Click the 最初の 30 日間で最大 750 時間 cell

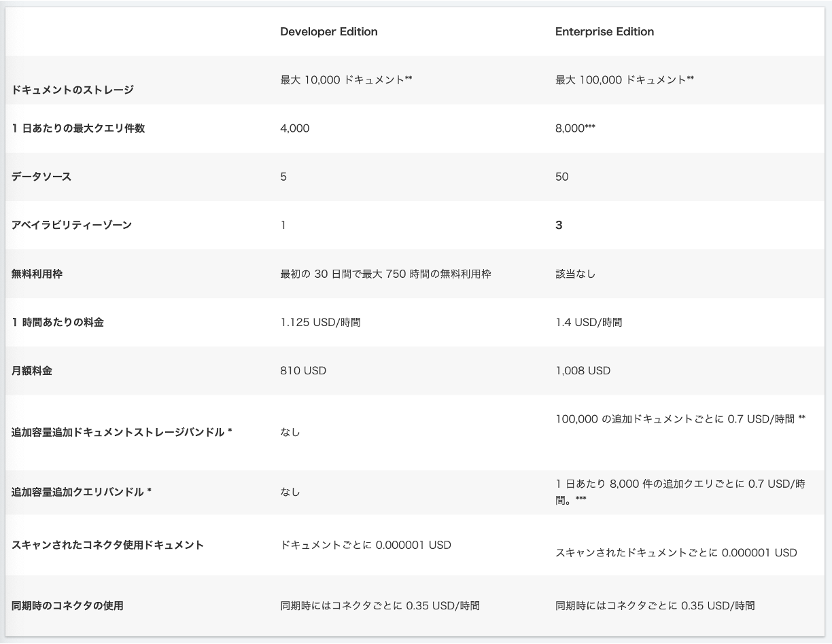pyautogui.click(x=385, y=274)
